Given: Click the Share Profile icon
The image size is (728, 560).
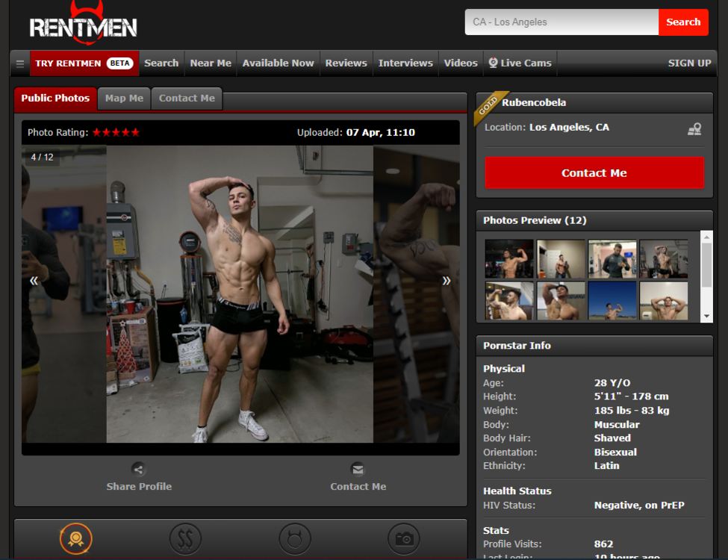Looking at the screenshot, I should 138,470.
